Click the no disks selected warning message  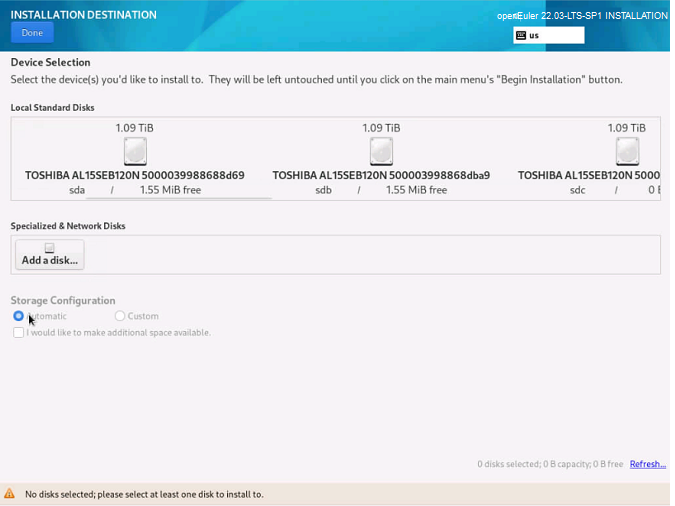(x=144, y=494)
